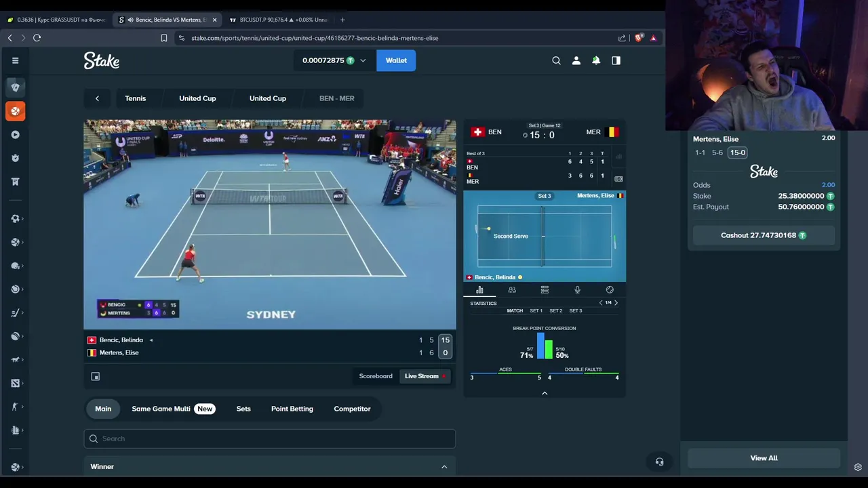868x488 pixels.
Task: Click the browser address bar URL
Action: [x=315, y=38]
